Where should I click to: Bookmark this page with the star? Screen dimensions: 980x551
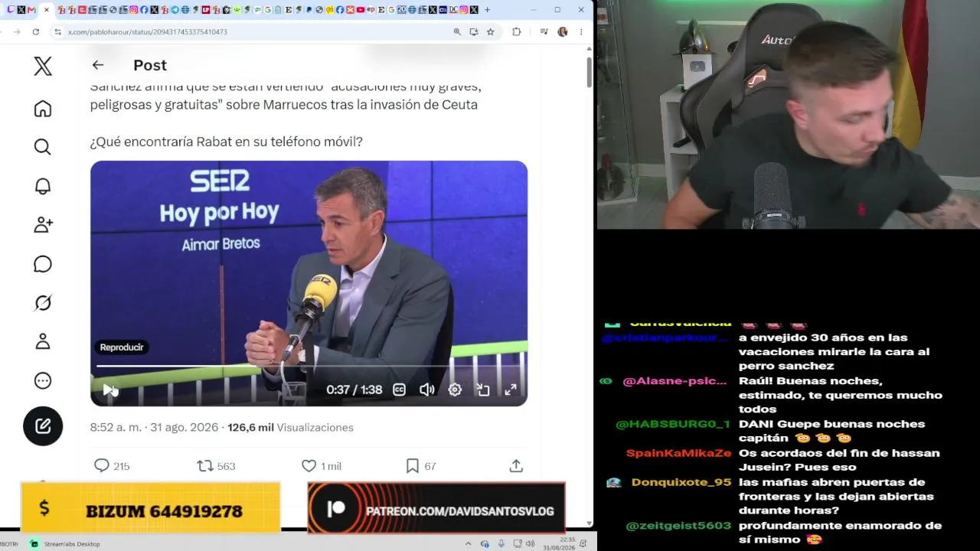[x=491, y=31]
